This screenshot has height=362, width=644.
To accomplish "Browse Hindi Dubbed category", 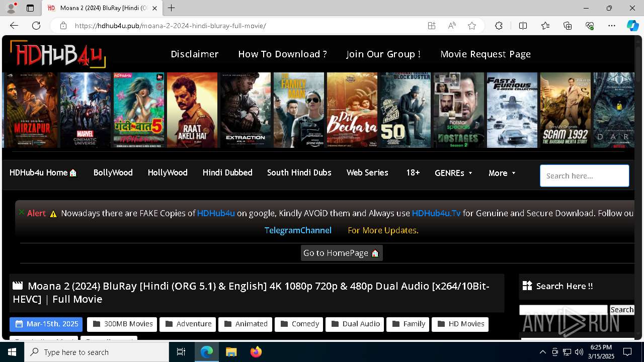I will coord(227,172).
